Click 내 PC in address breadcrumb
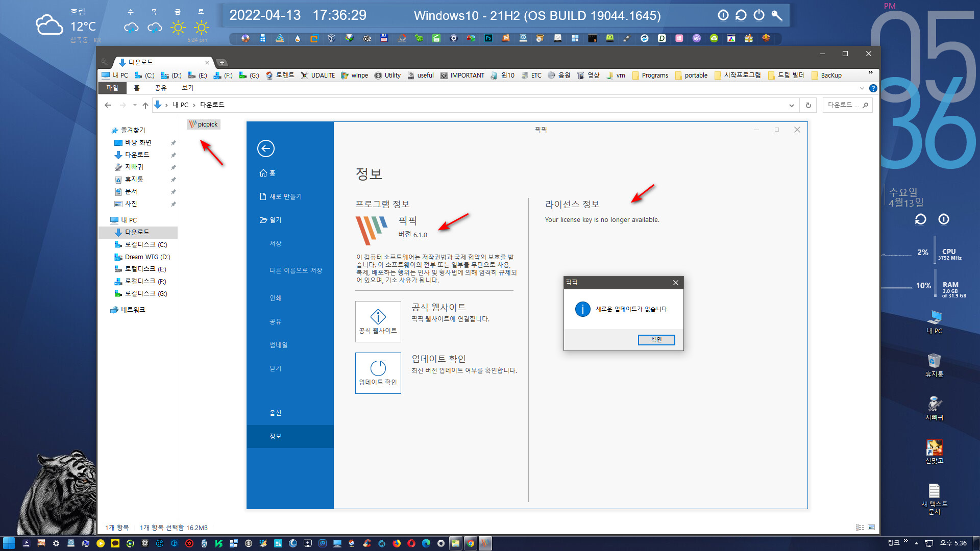 [180, 105]
